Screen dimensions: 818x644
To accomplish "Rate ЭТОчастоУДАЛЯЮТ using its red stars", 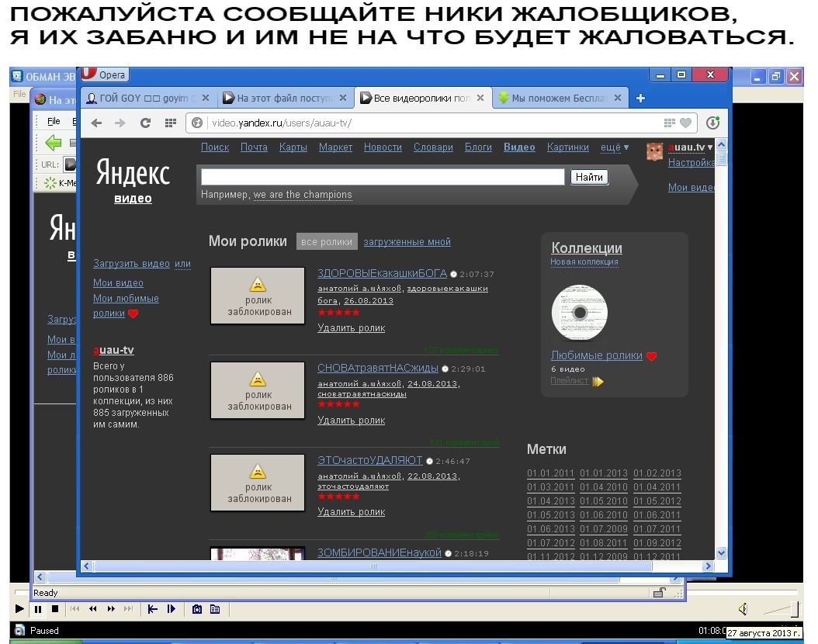I will pos(338,497).
